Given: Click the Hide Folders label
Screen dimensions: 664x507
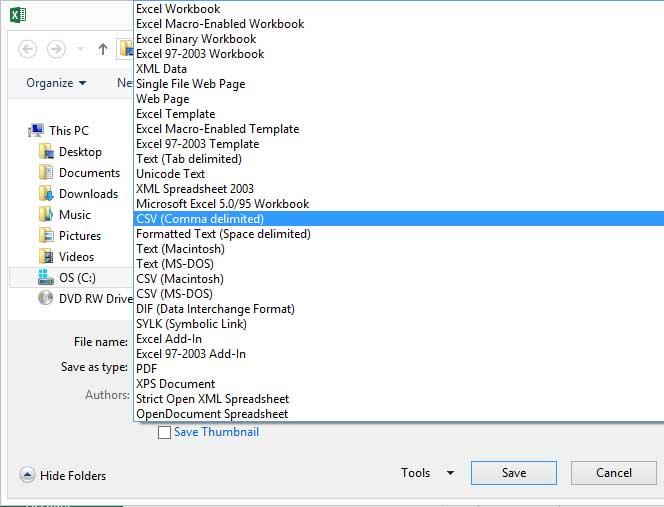Looking at the screenshot, I should (x=73, y=476).
